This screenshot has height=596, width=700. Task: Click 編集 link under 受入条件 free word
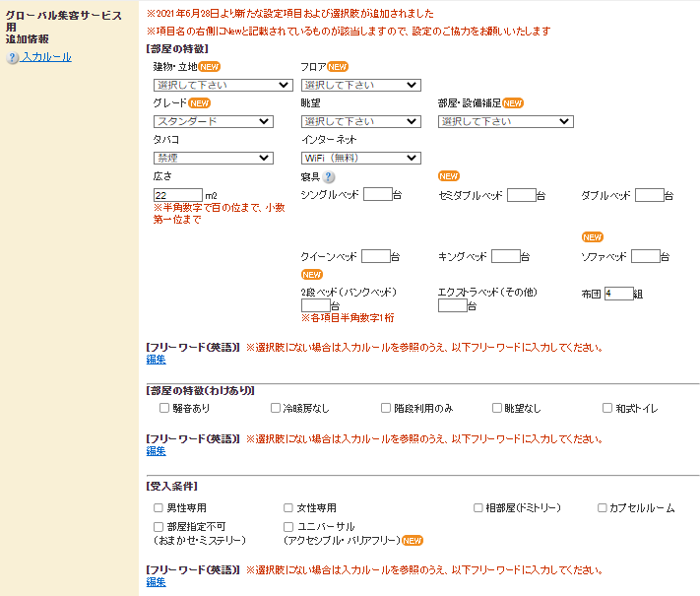(156, 582)
